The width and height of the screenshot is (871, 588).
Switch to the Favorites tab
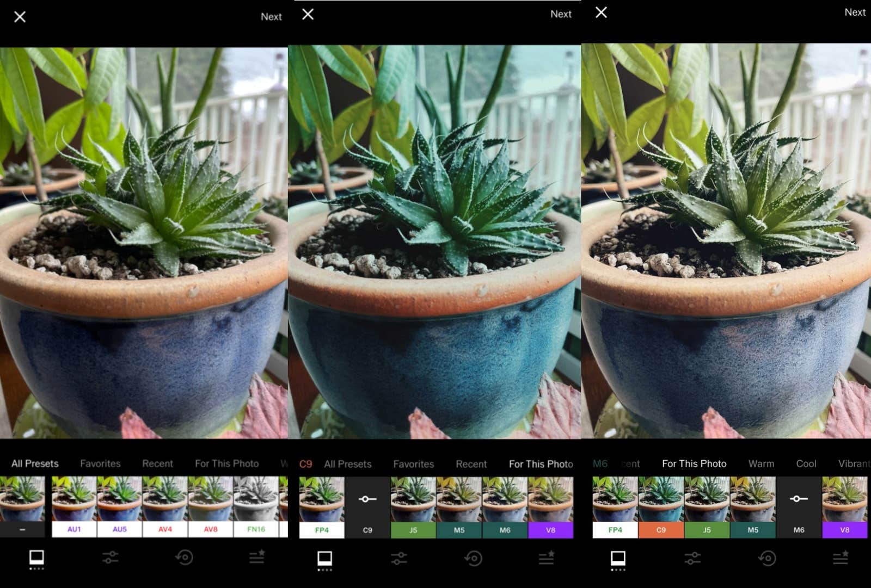(100, 463)
